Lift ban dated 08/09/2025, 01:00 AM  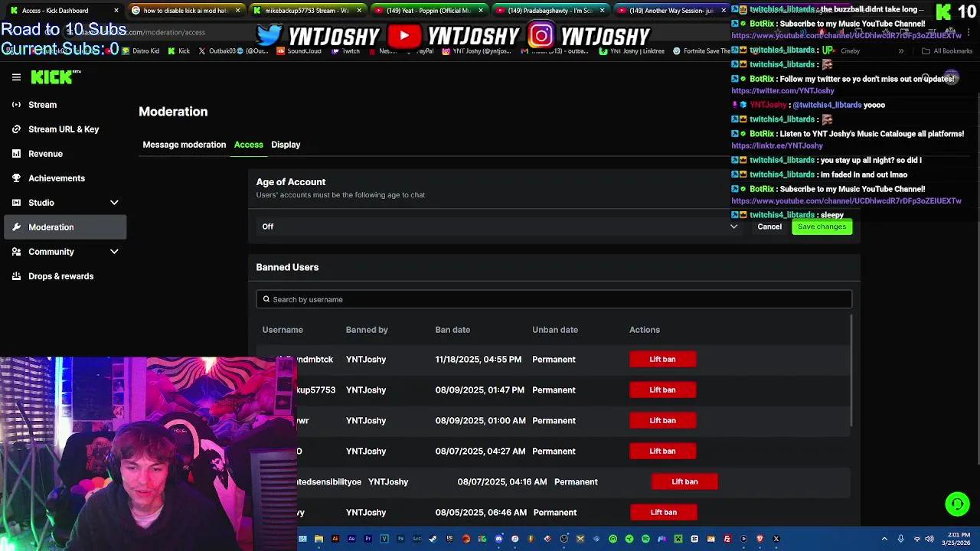click(x=662, y=420)
